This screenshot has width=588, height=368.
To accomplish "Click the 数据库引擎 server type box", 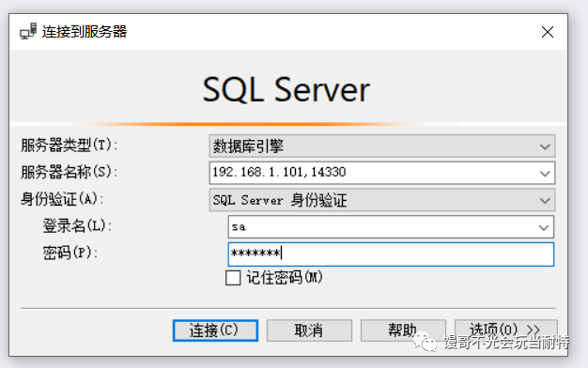I will 381,146.
